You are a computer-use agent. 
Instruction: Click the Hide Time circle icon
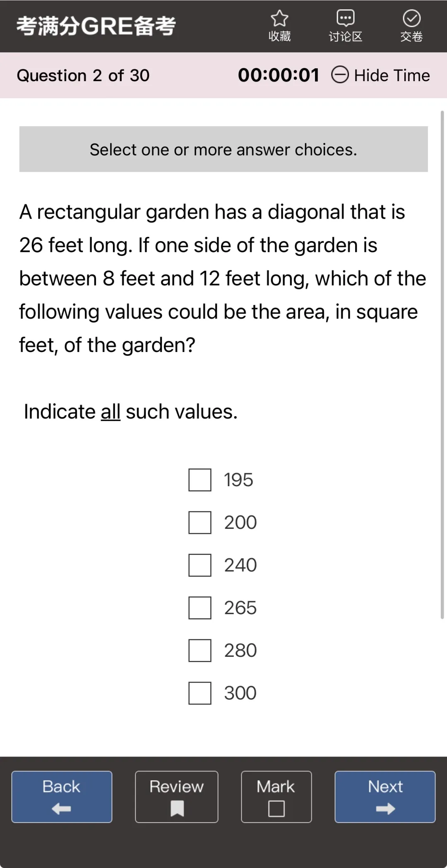pos(340,75)
